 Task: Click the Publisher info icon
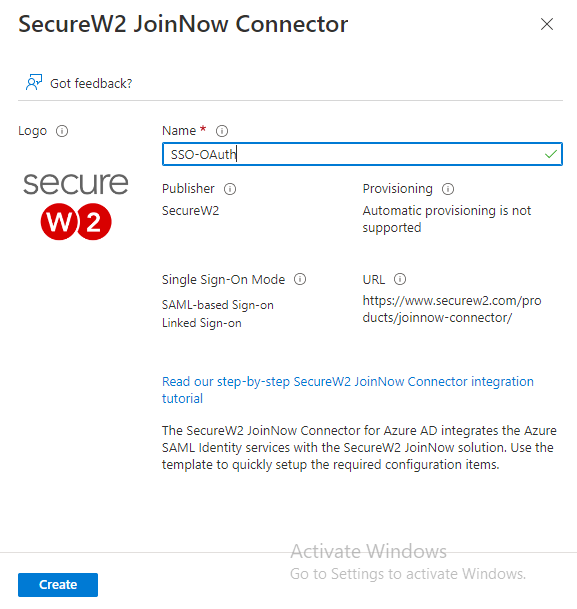tap(230, 189)
